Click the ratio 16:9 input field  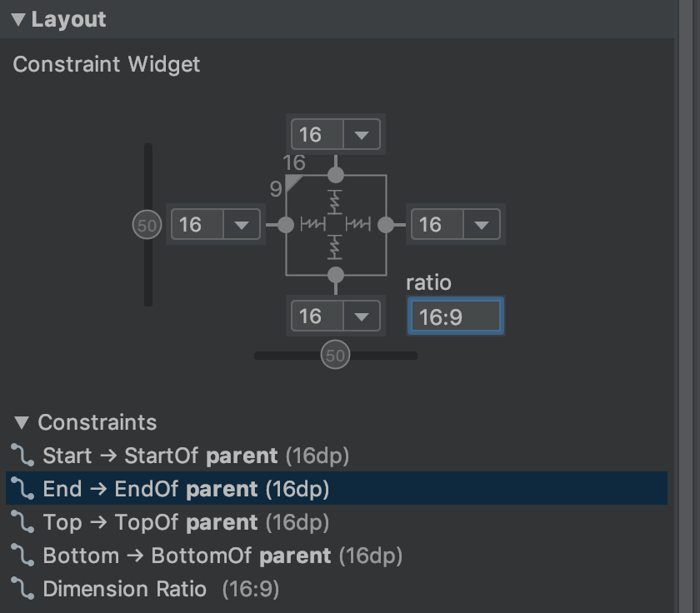pyautogui.click(x=456, y=316)
